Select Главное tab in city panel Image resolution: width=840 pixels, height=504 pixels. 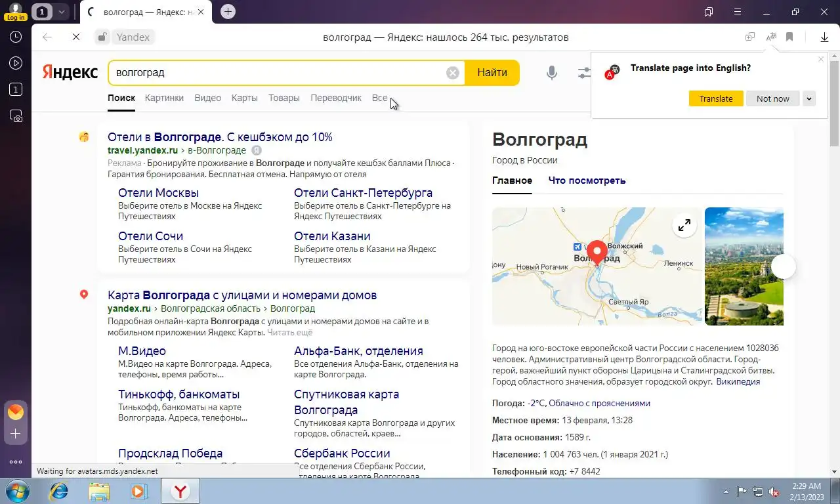512,180
